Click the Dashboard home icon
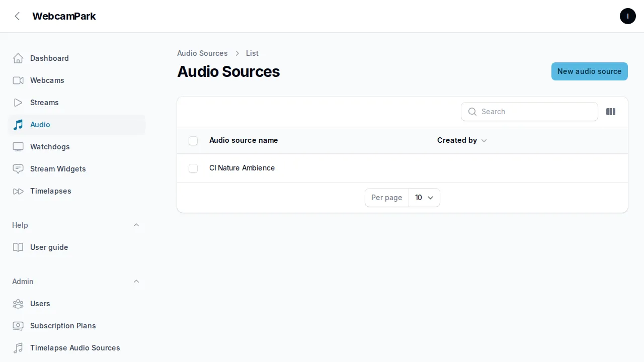 [x=18, y=58]
